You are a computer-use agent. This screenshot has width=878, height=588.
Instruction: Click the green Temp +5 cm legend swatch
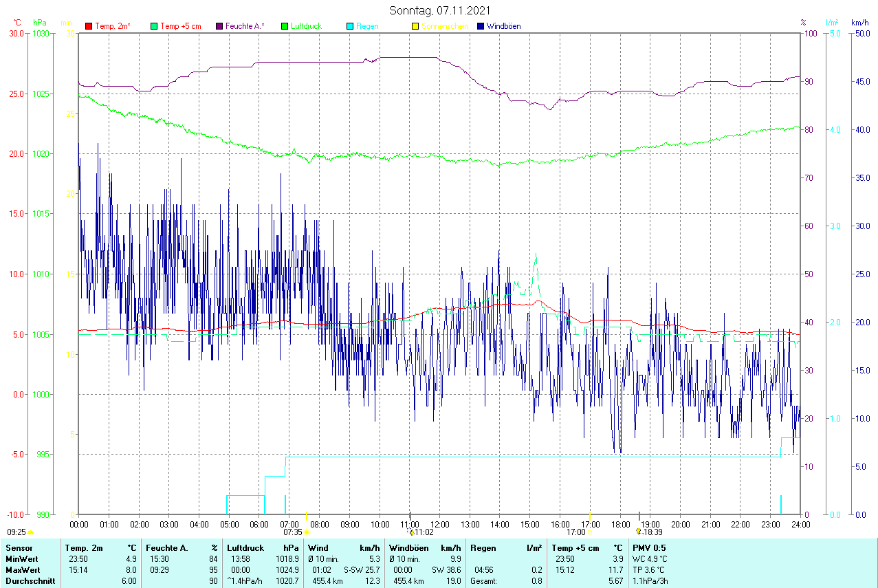click(154, 26)
